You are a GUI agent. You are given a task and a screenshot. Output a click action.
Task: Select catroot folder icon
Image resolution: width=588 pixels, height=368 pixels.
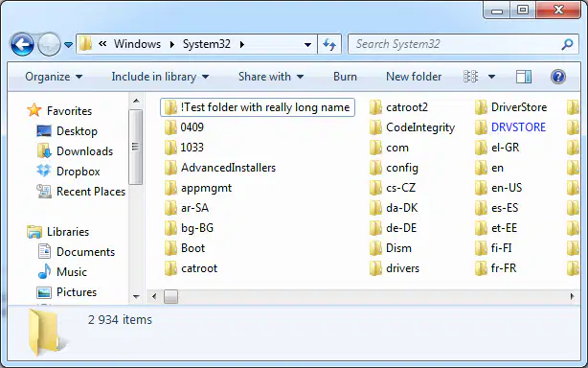point(170,268)
